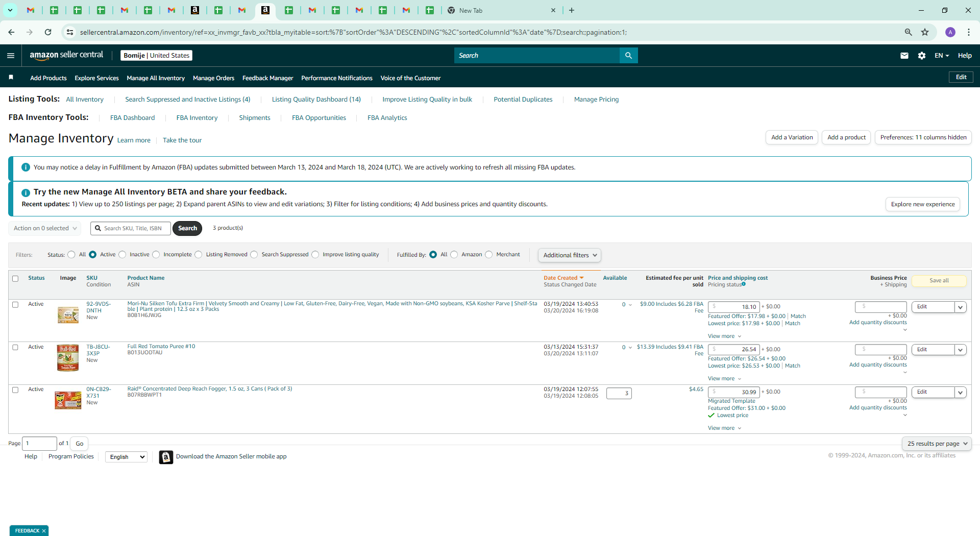This screenshot has width=980, height=536.
Task: Click the Explore new experience button
Action: click(923, 204)
